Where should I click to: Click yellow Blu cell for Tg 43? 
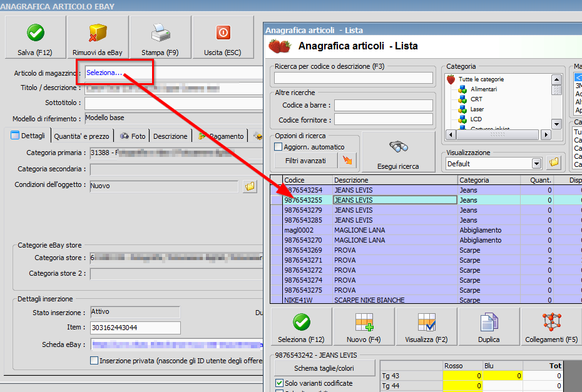pyautogui.click(x=503, y=376)
